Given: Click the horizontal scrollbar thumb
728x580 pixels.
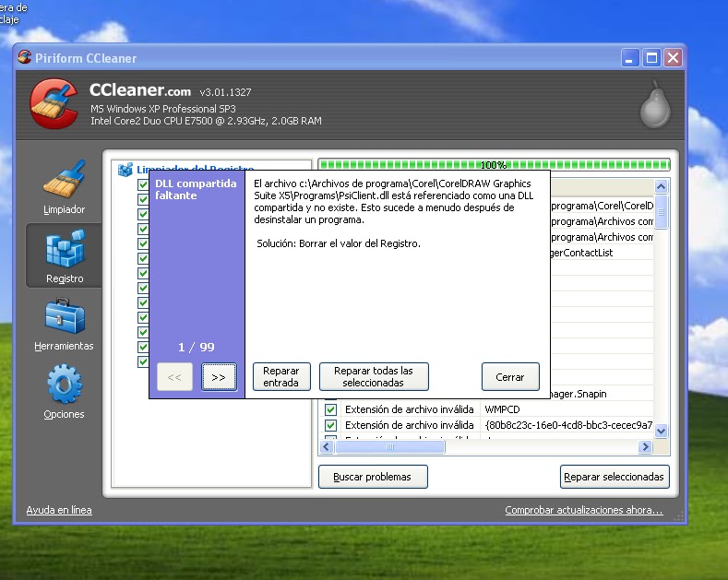Looking at the screenshot, I should click(x=390, y=447).
